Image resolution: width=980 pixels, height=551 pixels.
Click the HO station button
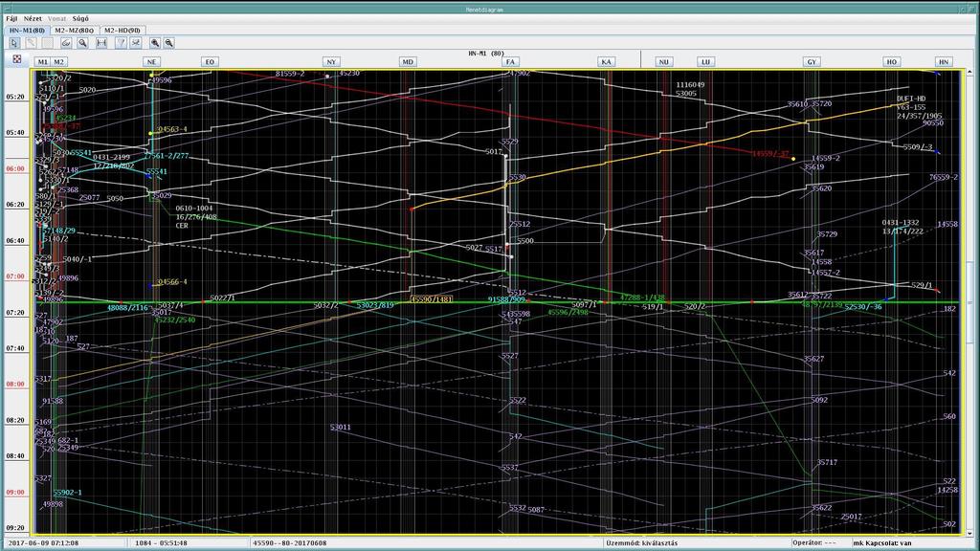891,62
